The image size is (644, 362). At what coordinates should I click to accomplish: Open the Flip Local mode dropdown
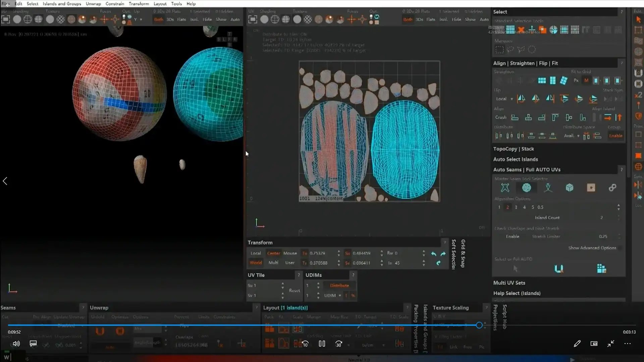point(504,99)
